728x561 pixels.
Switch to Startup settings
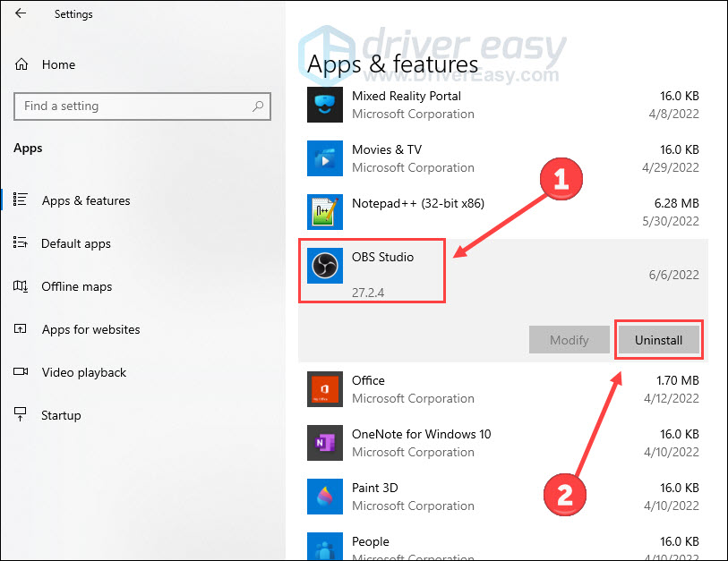pyautogui.click(x=61, y=415)
